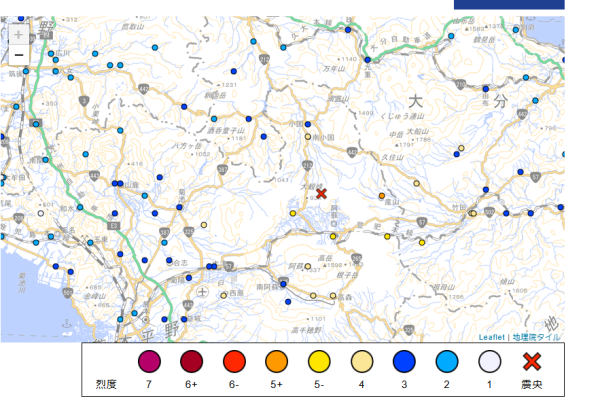The height and width of the screenshot is (403, 600).
Task: Select the light blue marker beside 和水 label
Action: (x=80, y=207)
